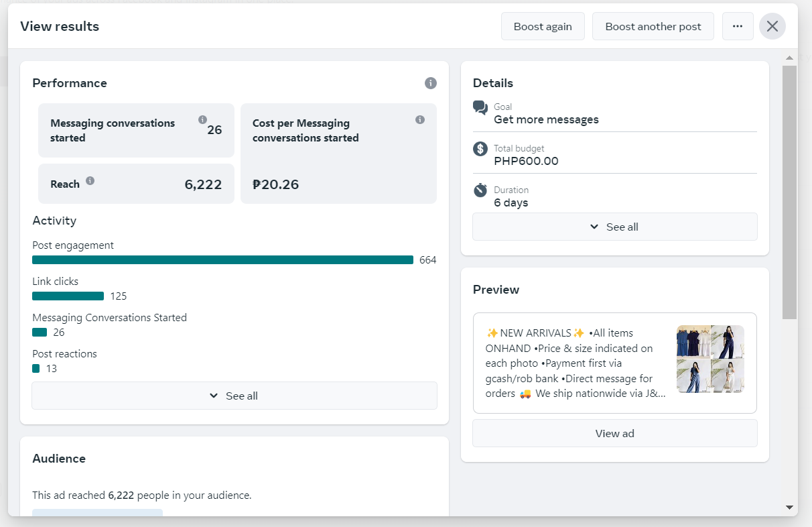Expand See all under Activity
Image resolution: width=812 pixels, height=527 pixels.
[x=234, y=396]
